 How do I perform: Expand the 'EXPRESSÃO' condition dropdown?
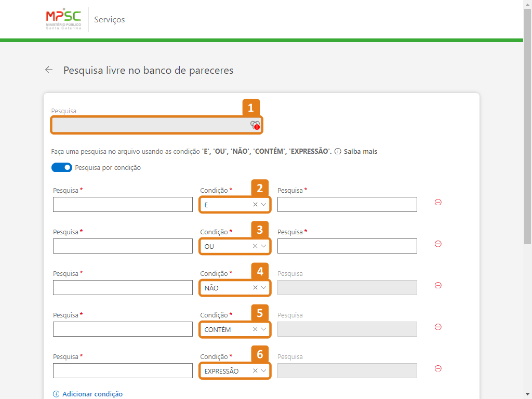(x=264, y=371)
